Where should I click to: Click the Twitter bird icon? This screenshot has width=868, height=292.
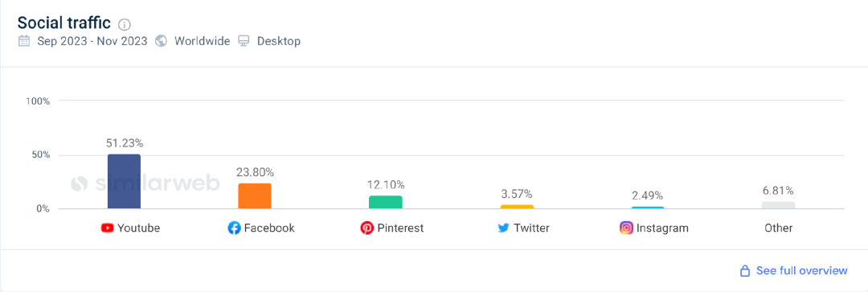pyautogui.click(x=503, y=228)
